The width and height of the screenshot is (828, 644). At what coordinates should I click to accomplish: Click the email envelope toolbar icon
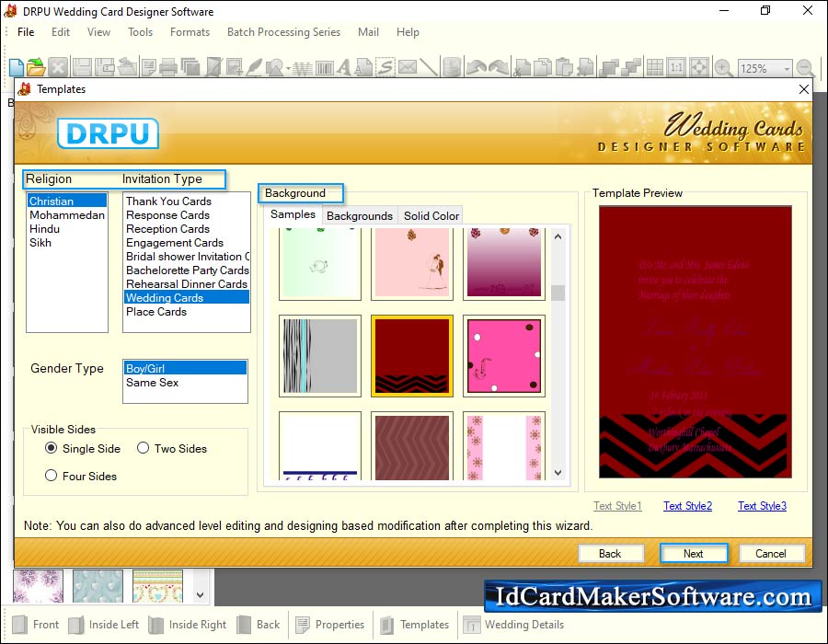pyautogui.click(x=408, y=67)
